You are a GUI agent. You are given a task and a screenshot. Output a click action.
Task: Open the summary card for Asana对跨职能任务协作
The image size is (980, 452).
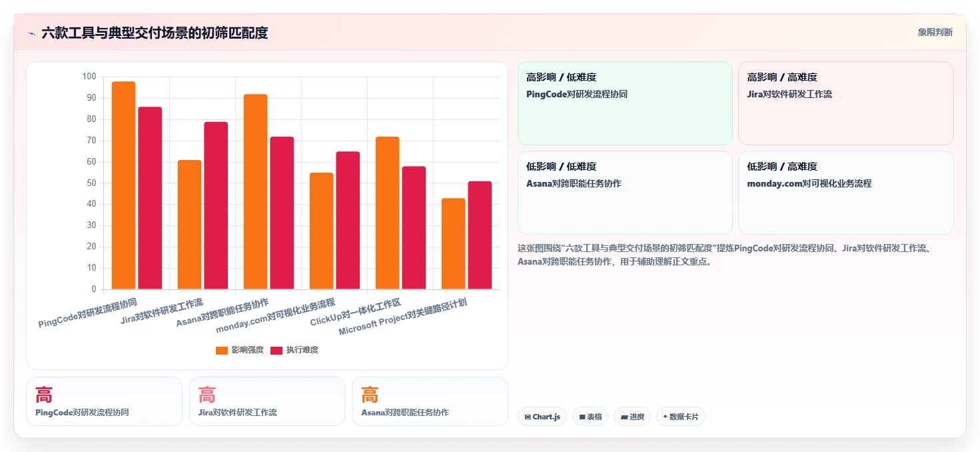(430, 401)
